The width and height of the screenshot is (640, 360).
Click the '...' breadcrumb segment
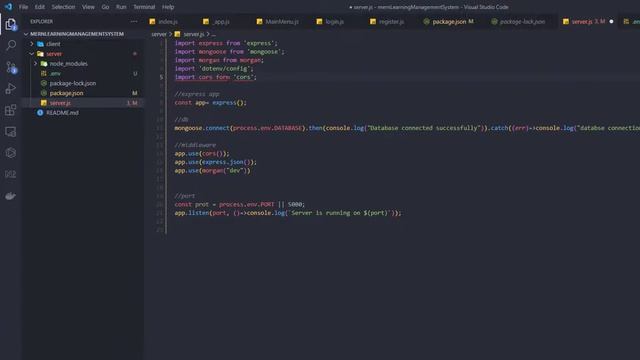(213, 34)
